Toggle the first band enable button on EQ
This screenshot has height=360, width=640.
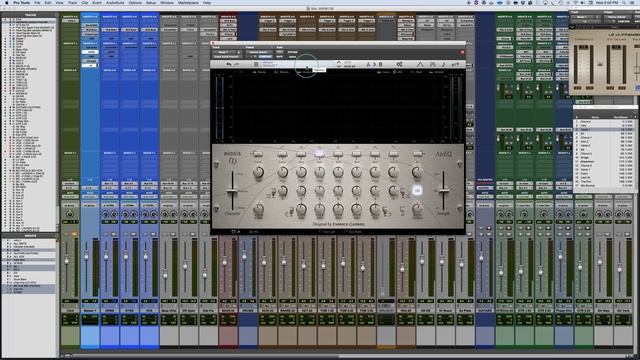click(258, 153)
